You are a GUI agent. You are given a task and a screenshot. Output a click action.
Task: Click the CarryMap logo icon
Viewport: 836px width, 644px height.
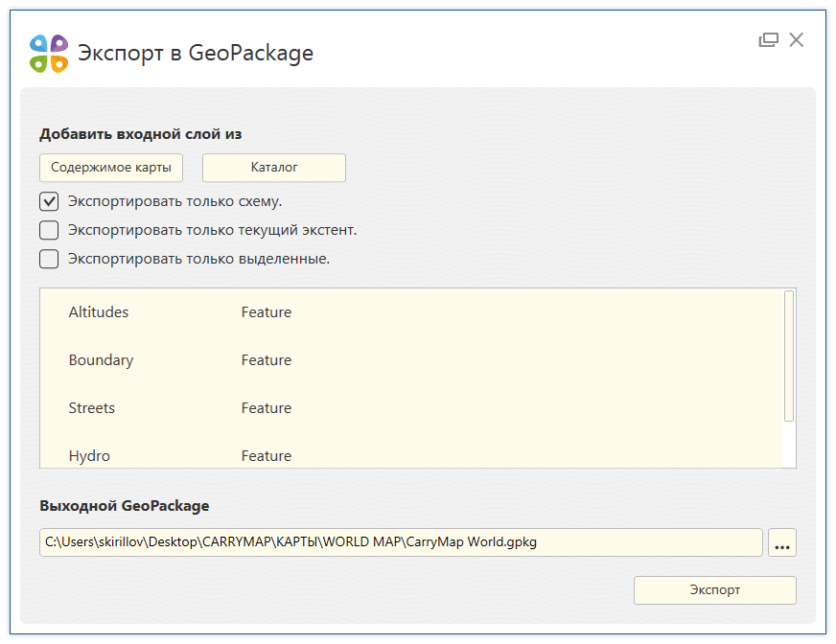(x=49, y=54)
